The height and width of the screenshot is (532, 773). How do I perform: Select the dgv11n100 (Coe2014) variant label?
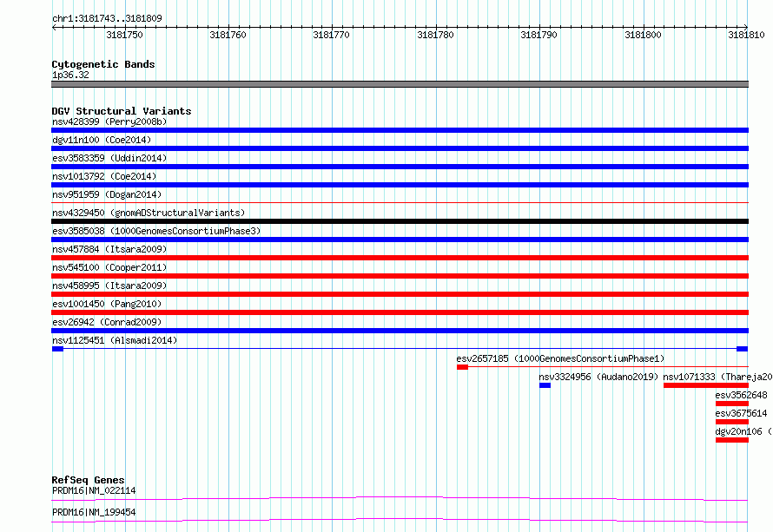coord(102,140)
